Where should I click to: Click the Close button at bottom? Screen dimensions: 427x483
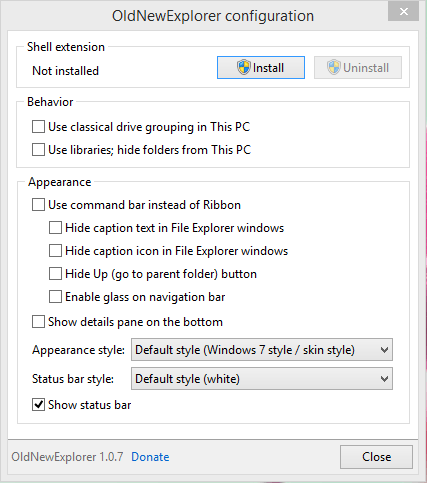(376, 457)
